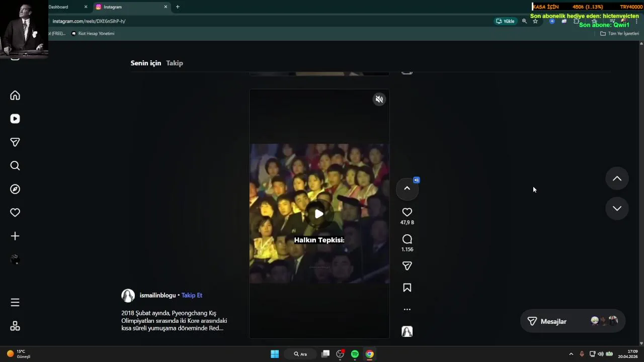Bookmark this page with star icon

coord(535,21)
